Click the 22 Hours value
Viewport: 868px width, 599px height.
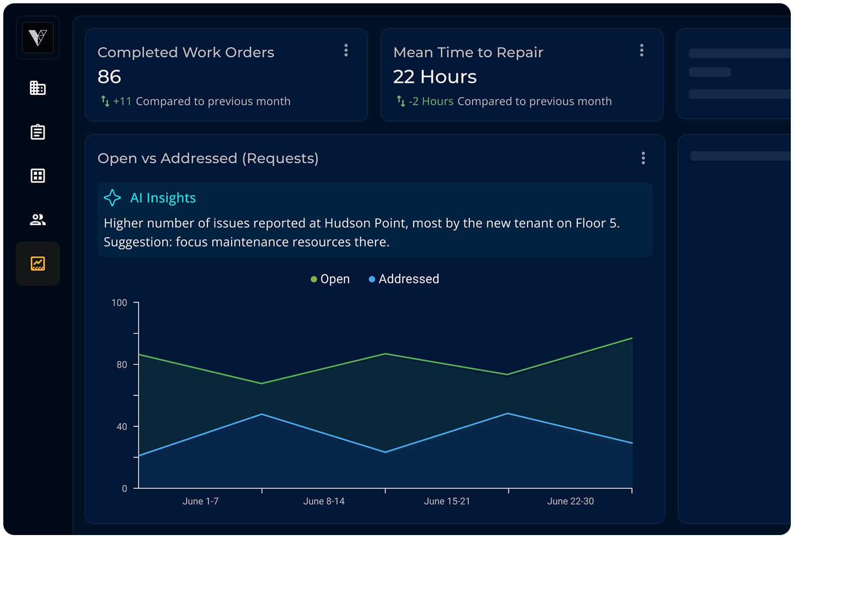[x=435, y=77]
